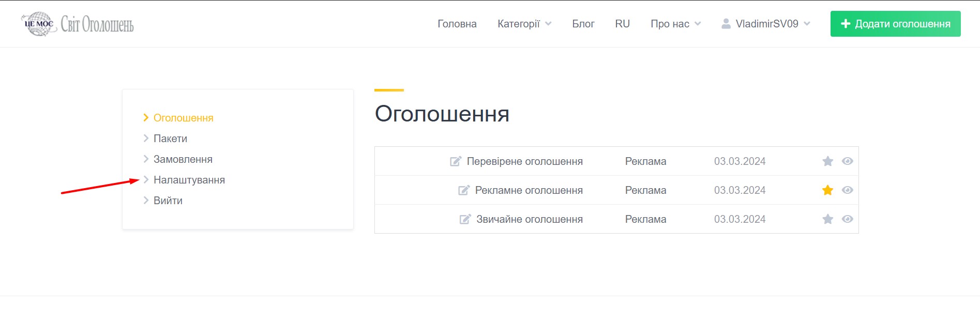Open the Перевірене оголошення listing title
Screen dimensions: 980x321
525,161
